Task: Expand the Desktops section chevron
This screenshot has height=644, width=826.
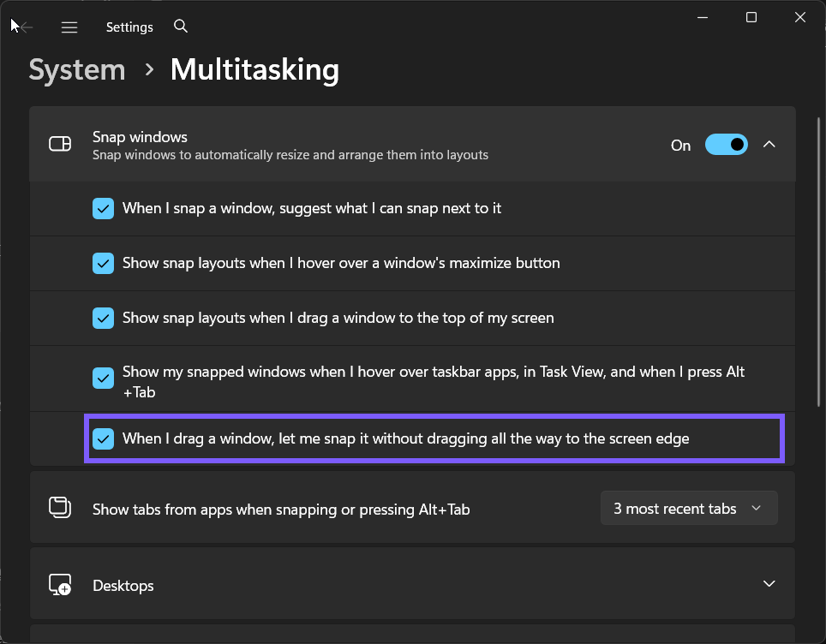Action: click(x=769, y=583)
